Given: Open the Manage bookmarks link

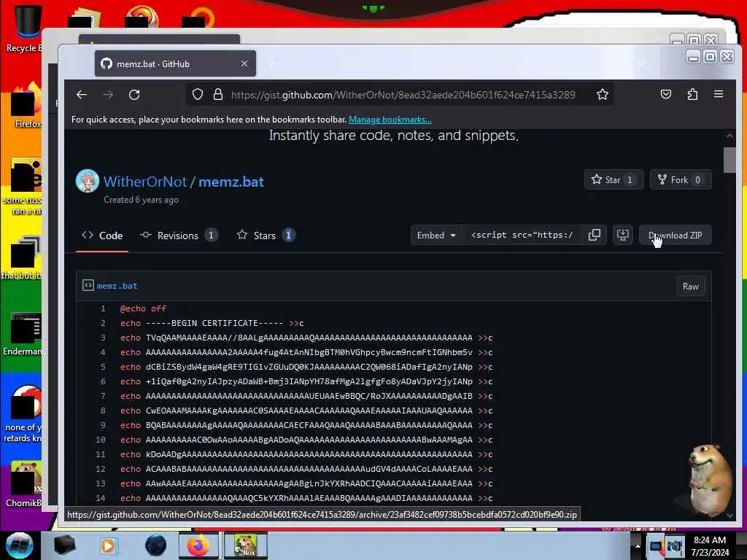Looking at the screenshot, I should (390, 120).
